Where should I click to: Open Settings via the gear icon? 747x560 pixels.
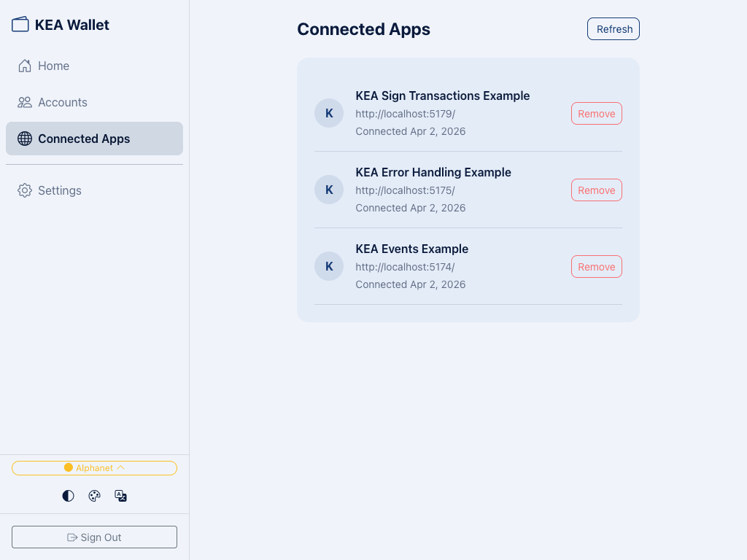coord(24,190)
